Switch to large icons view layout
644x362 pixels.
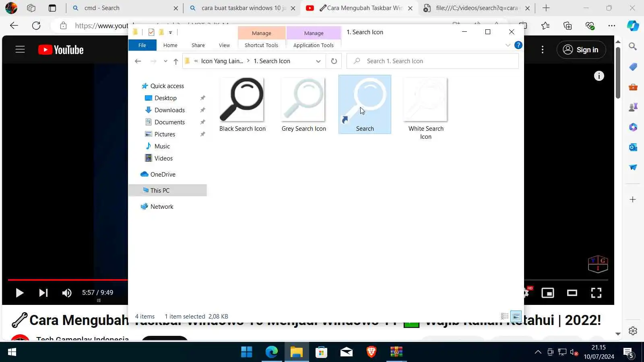pyautogui.click(x=516, y=317)
